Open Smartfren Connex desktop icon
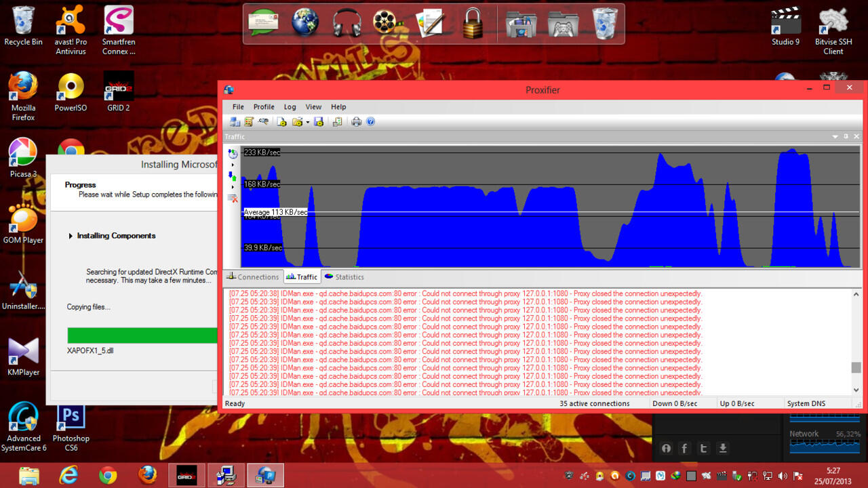868x488 pixels. click(119, 30)
